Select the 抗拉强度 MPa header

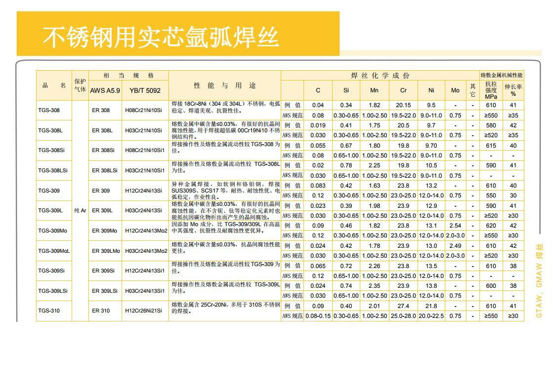[491, 90]
